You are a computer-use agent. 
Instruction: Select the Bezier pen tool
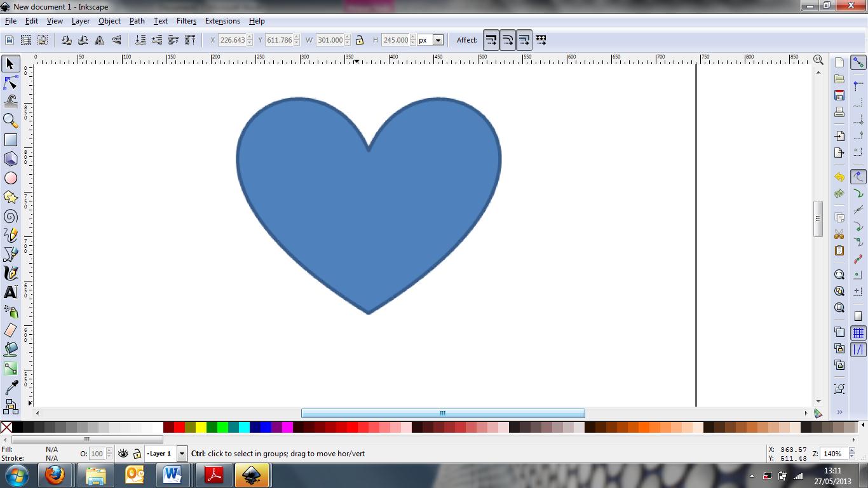click(x=10, y=254)
